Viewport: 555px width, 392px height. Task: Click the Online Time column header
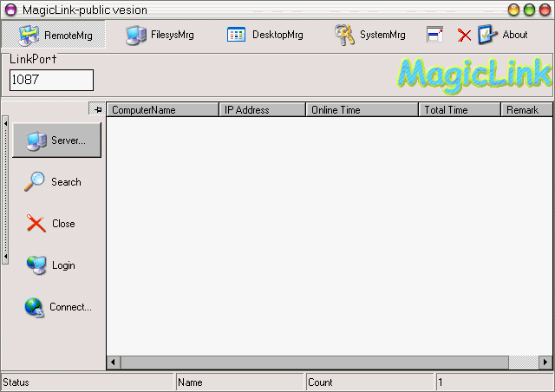362,110
